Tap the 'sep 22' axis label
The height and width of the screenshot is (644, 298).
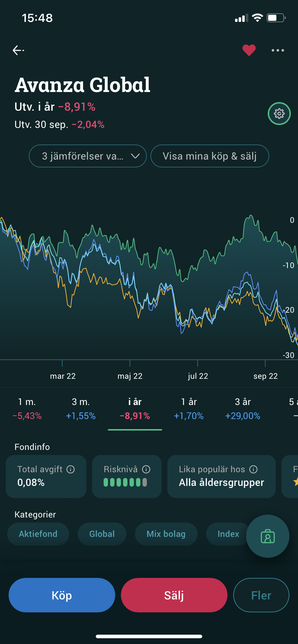[x=266, y=376]
